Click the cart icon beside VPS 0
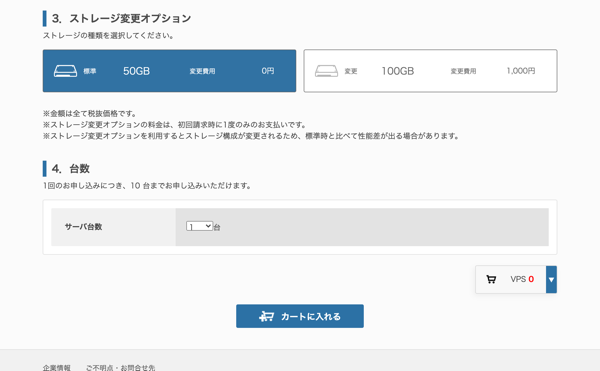This screenshot has height=371, width=600. [491, 280]
